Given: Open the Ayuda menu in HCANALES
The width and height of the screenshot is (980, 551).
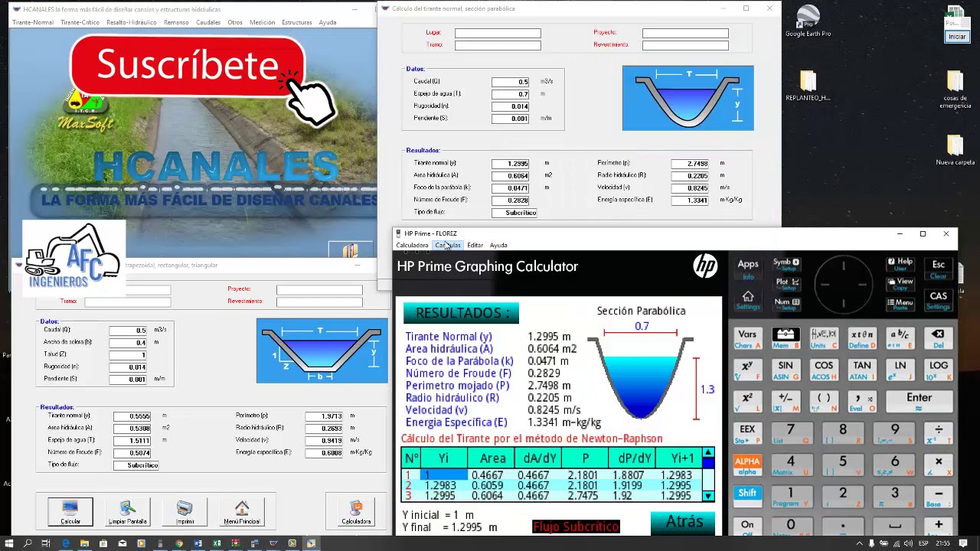Looking at the screenshot, I should pos(328,22).
